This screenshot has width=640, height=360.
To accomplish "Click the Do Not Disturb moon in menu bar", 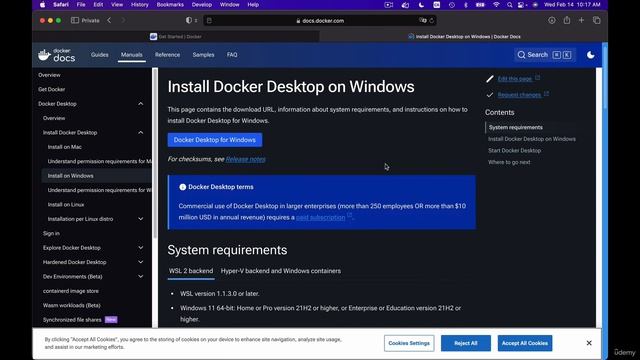I will click(x=421, y=5).
